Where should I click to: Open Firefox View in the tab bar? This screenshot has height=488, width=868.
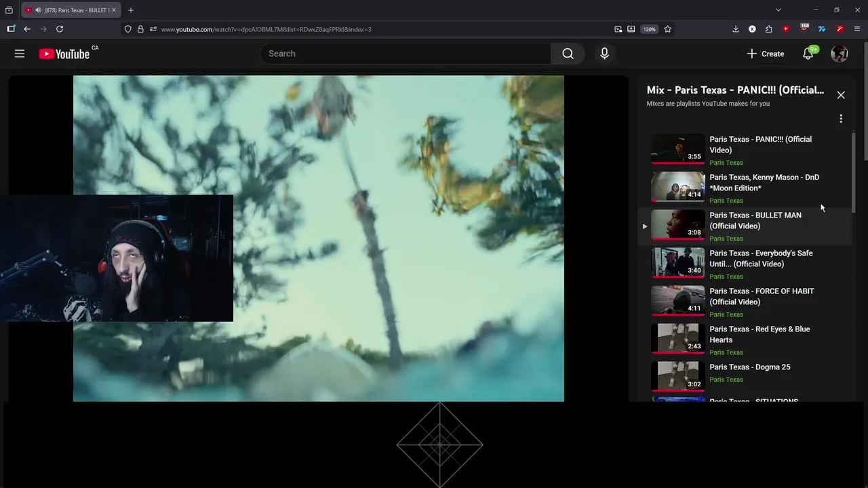[9, 10]
